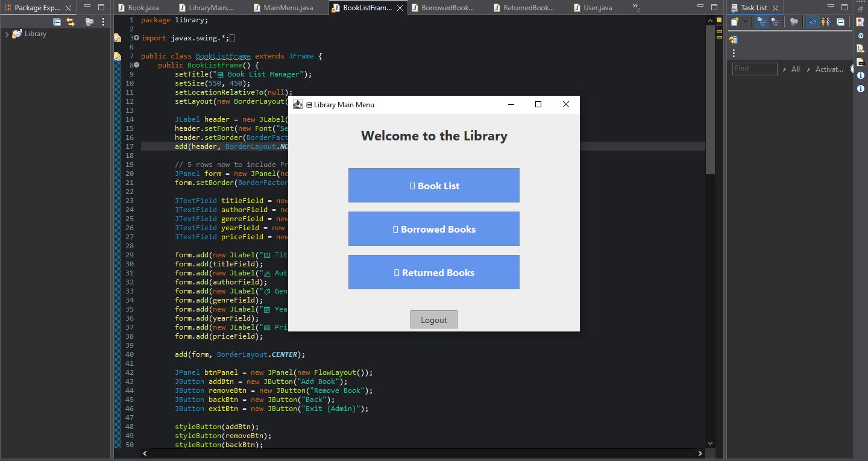The height and width of the screenshot is (461, 868).
Task: Click the Logout button
Action: 434,319
